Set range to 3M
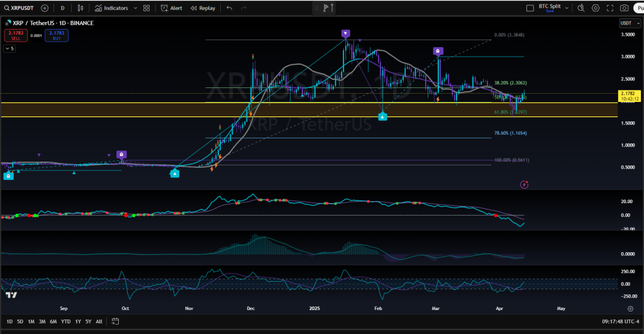644x334 pixels. pos(42,321)
